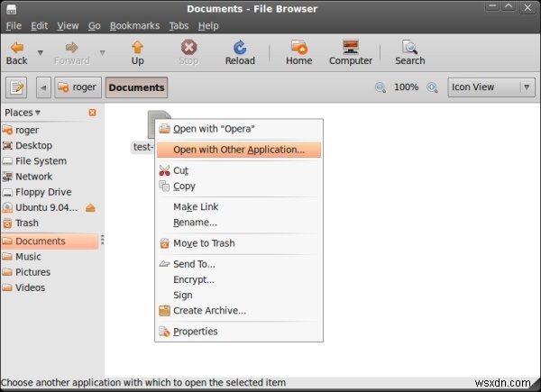Open the Tabs menu
Viewport: 541px width, 392px height.
(179, 26)
